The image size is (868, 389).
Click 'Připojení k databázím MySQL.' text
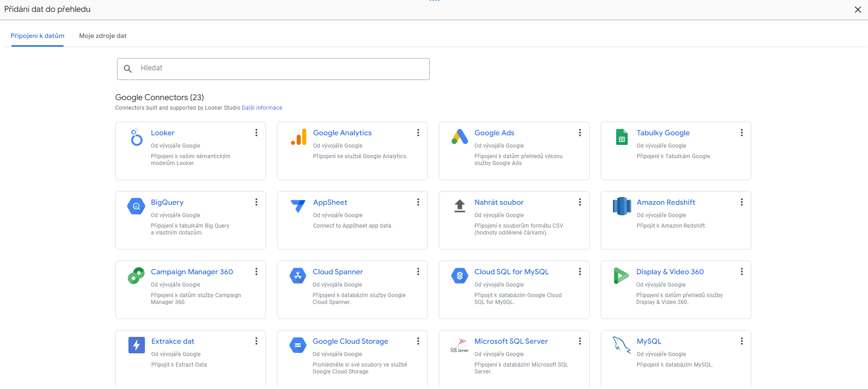(675, 365)
